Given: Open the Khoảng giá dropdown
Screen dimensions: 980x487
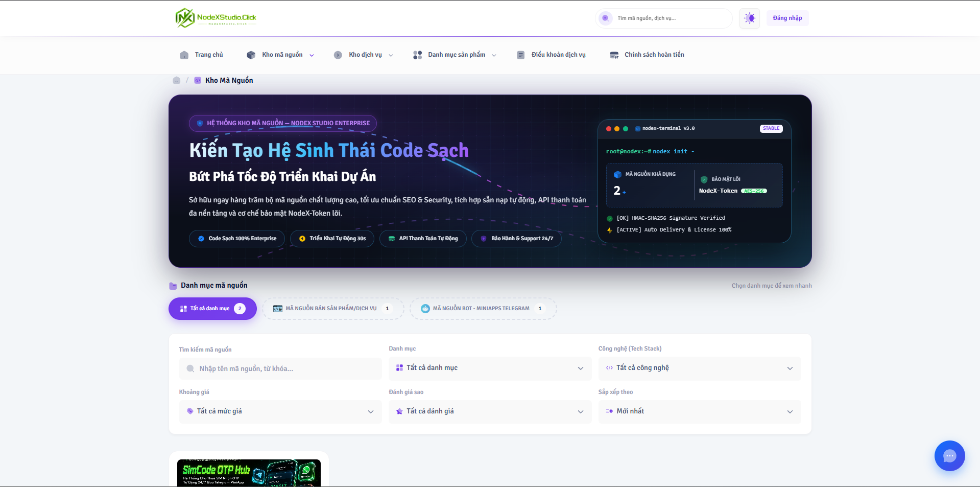Looking at the screenshot, I should pyautogui.click(x=280, y=411).
